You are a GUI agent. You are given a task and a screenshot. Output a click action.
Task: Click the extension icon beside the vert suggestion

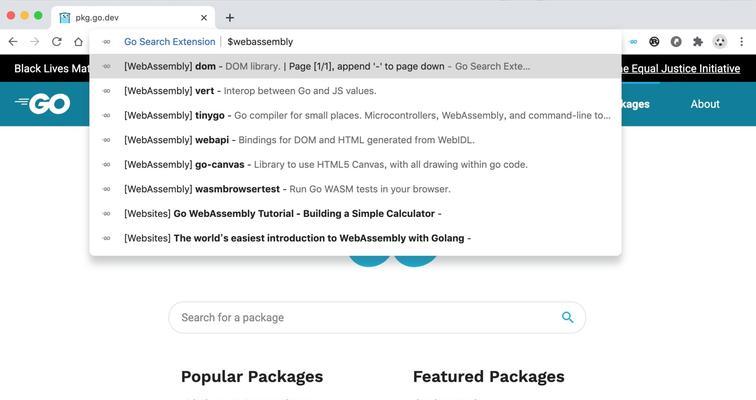(107, 91)
